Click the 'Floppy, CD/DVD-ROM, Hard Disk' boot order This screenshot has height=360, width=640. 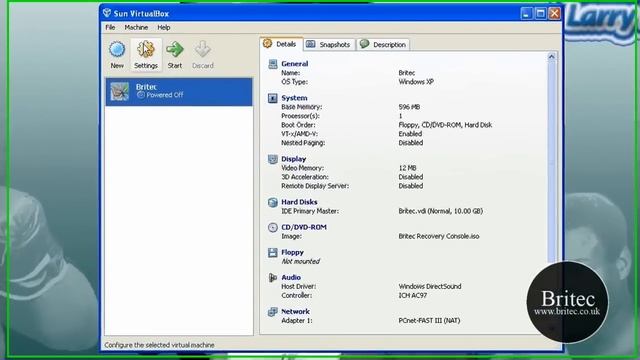pyautogui.click(x=445, y=125)
